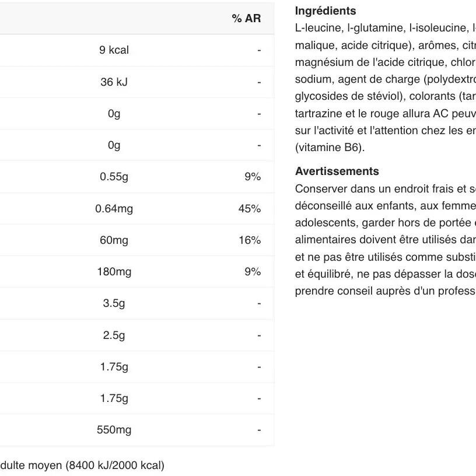
Task: Click the "8400 kJ/2000 kcal" footnote text
Action: point(115,466)
